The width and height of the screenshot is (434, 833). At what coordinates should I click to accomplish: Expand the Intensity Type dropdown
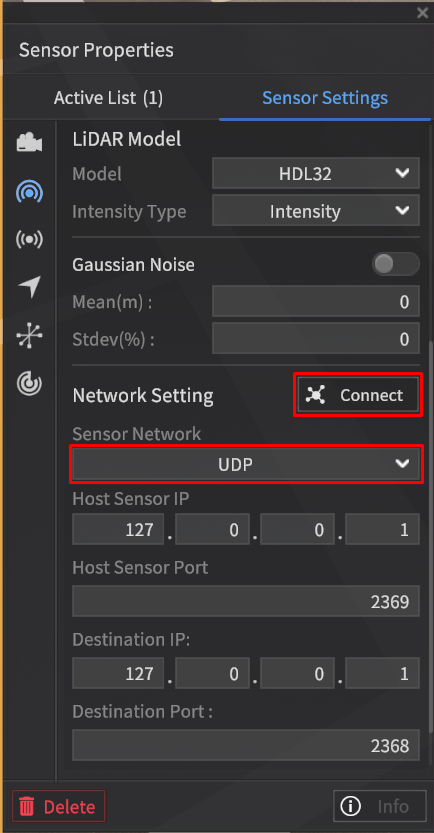pyautogui.click(x=316, y=211)
